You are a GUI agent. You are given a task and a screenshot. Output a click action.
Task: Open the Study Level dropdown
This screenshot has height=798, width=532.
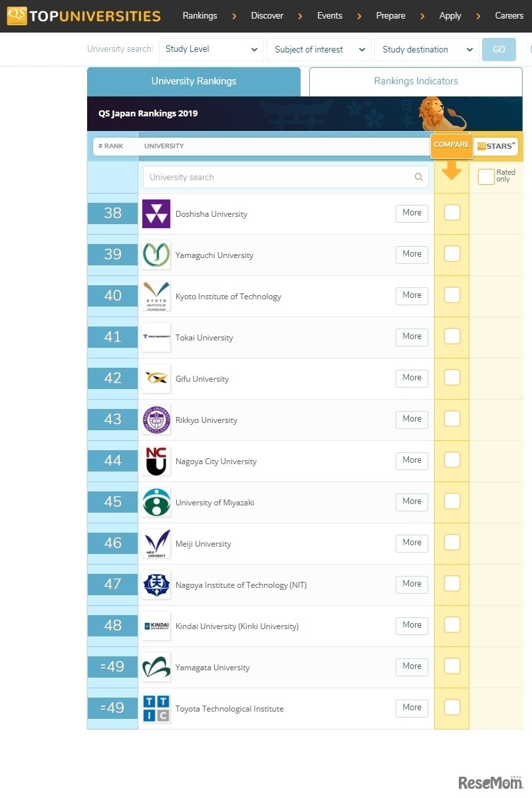211,49
